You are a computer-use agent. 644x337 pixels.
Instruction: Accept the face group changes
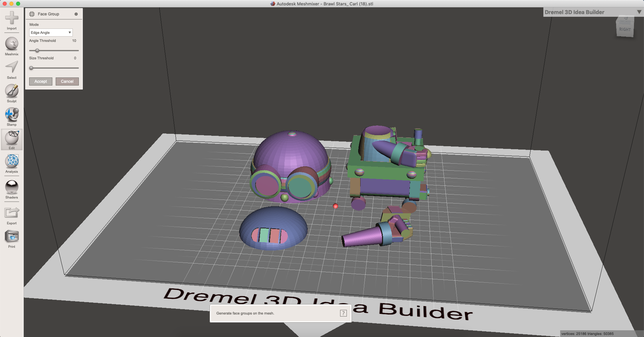40,81
